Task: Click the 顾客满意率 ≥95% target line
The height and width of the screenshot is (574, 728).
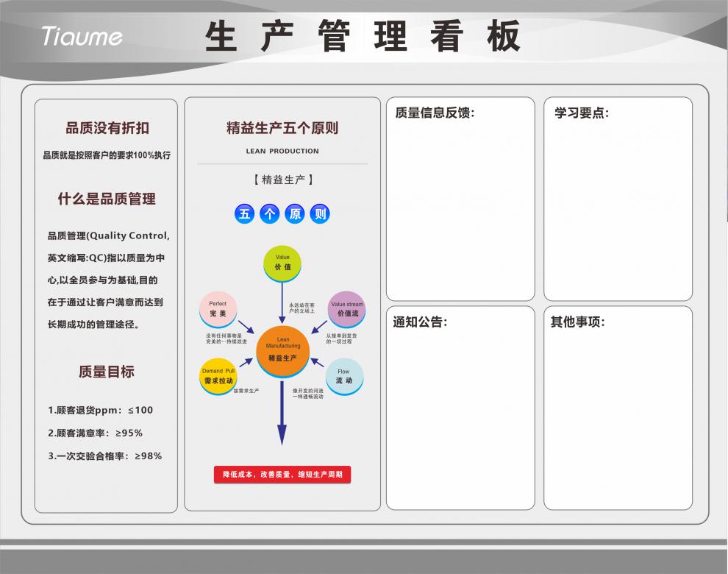Action: point(96,433)
